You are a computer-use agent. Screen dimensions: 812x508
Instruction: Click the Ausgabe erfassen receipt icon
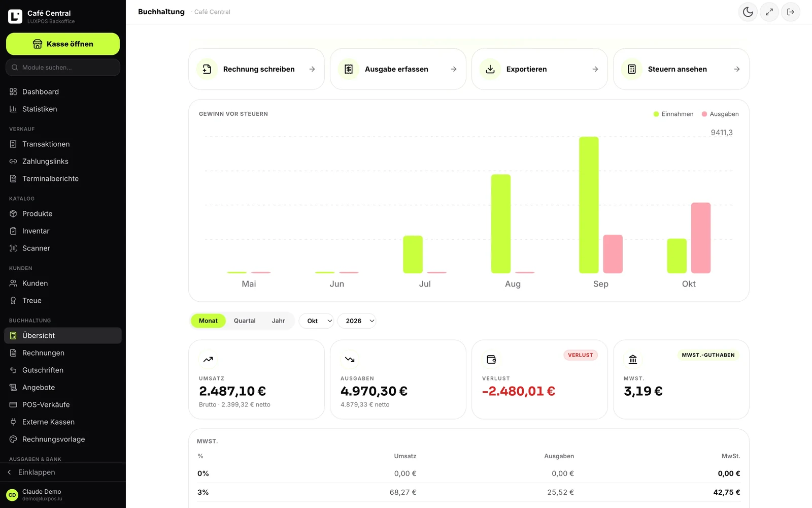click(x=349, y=69)
